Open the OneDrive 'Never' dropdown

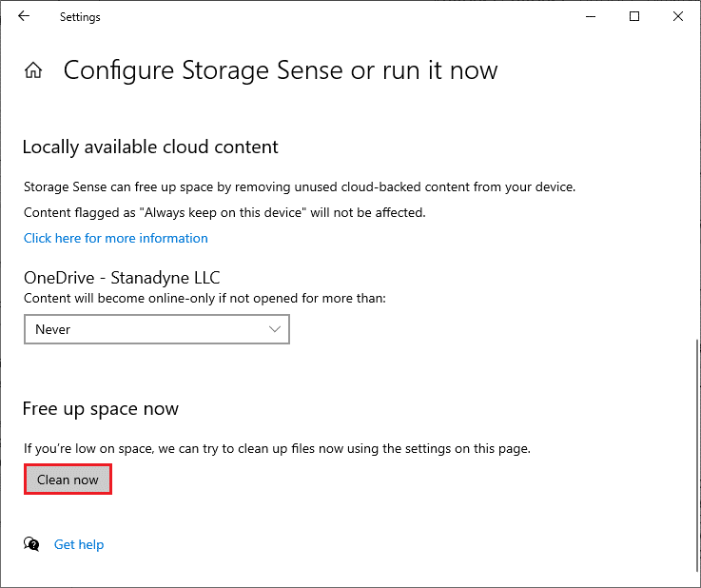[x=156, y=329]
